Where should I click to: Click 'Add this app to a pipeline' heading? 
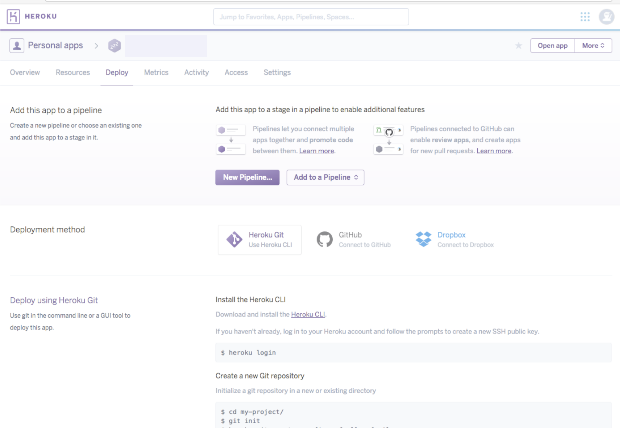tap(56, 110)
